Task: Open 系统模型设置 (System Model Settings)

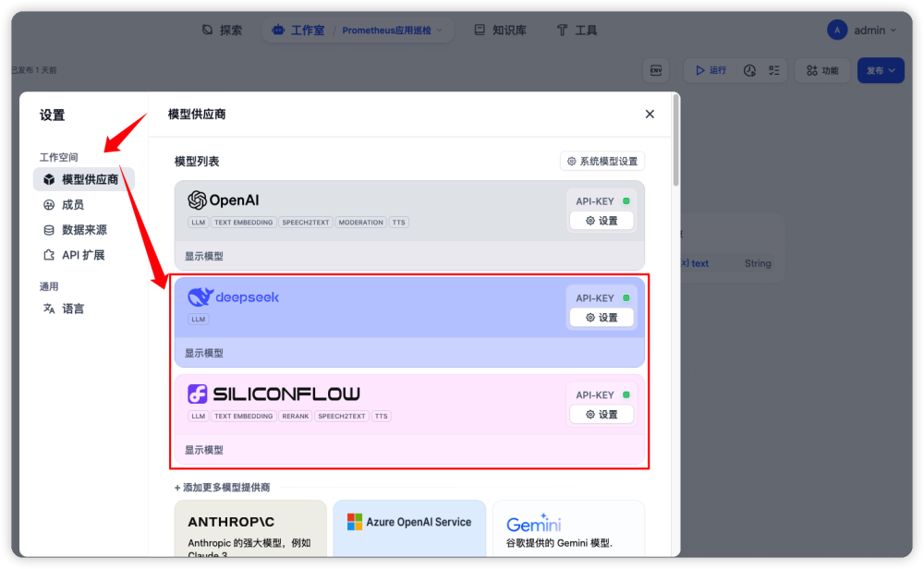Action: coord(602,162)
